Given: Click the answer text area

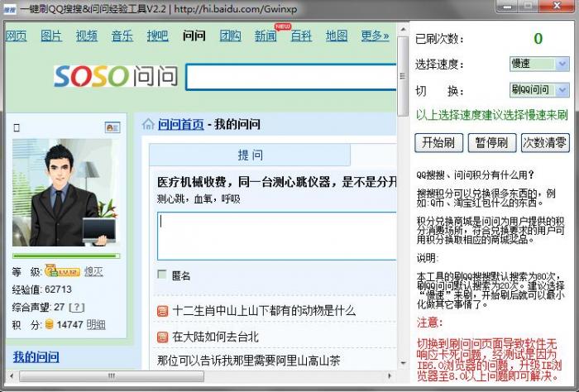Looking at the screenshot, I should pyautogui.click(x=277, y=237).
